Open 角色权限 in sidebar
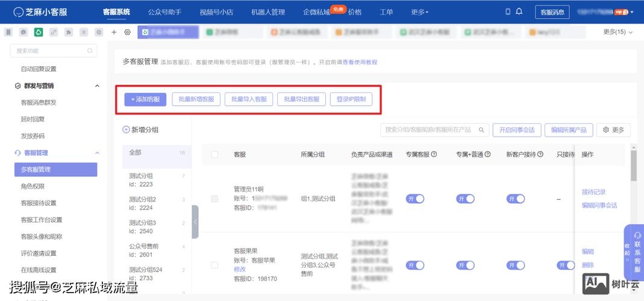644x301 pixels. click(33, 187)
